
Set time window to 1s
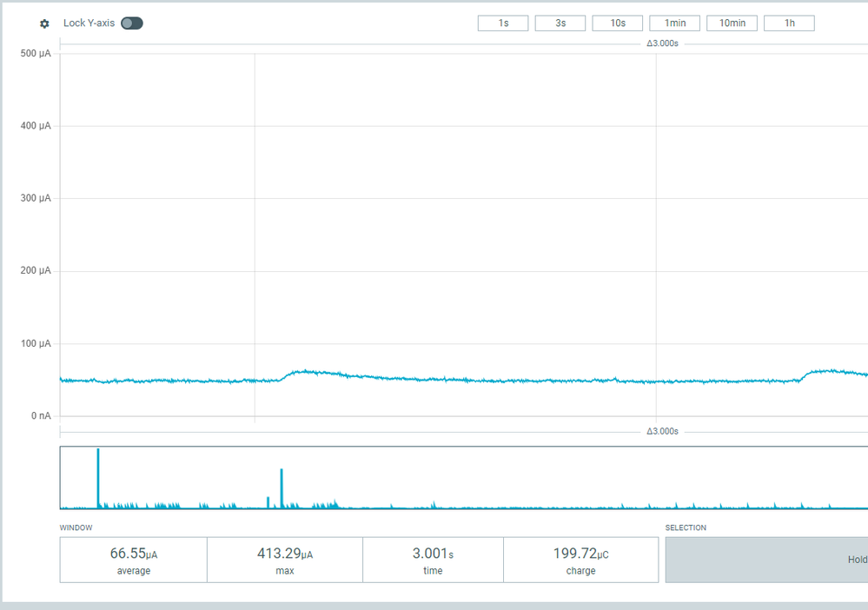point(503,23)
